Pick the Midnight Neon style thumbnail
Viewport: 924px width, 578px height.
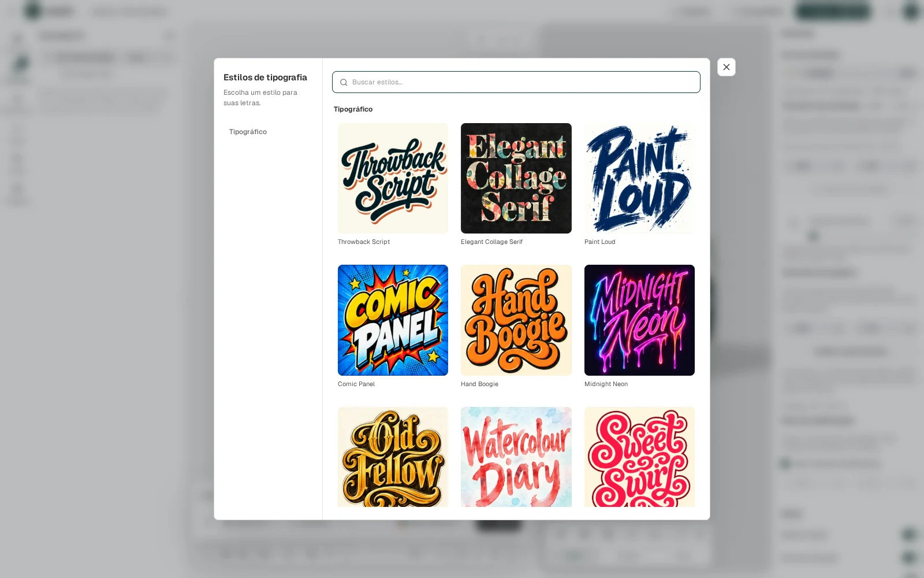pyautogui.click(x=639, y=320)
